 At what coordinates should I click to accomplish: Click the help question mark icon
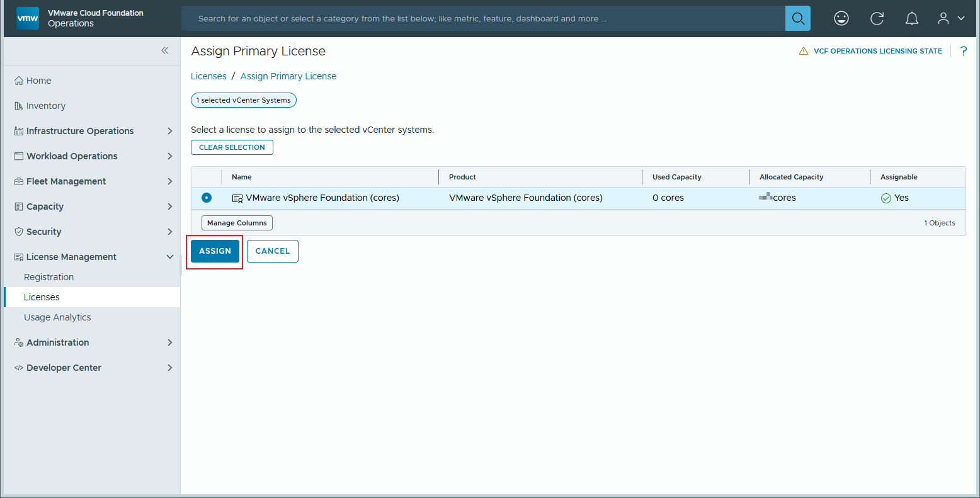[963, 51]
